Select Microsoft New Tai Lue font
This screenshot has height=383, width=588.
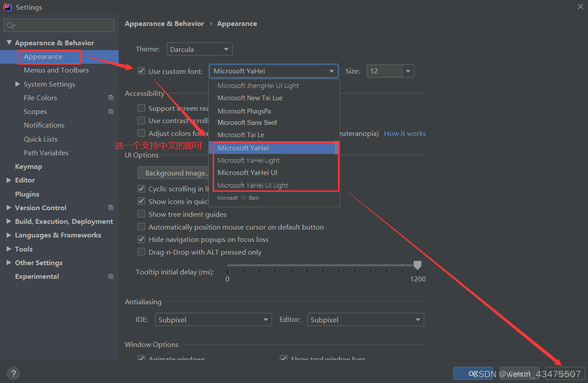click(272, 98)
